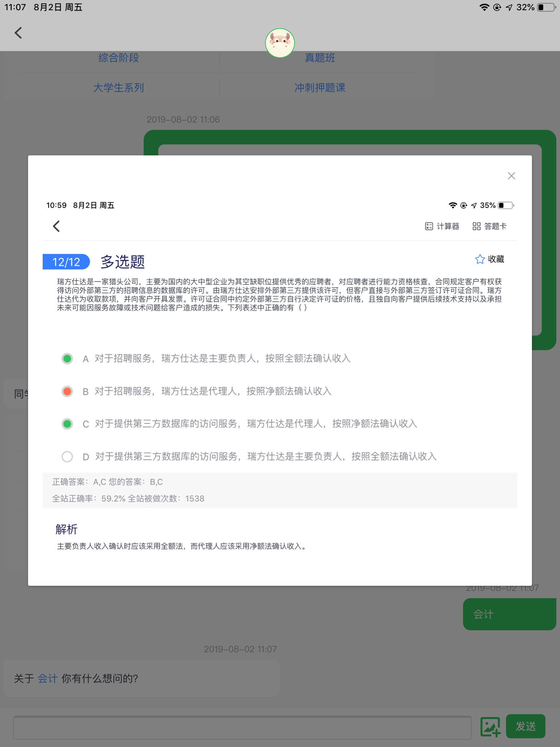Tap the 收藏 star icon

tap(480, 259)
